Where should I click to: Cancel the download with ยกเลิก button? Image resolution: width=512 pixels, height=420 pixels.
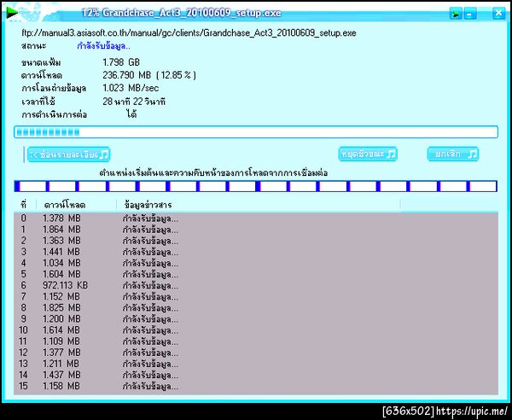(x=453, y=155)
